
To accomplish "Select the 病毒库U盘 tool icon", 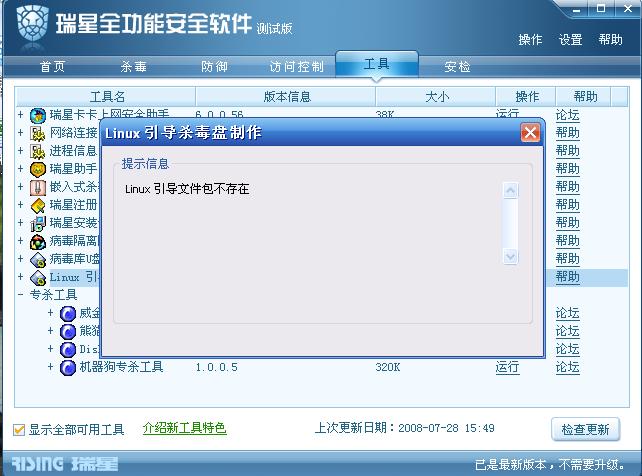I will coord(38,259).
